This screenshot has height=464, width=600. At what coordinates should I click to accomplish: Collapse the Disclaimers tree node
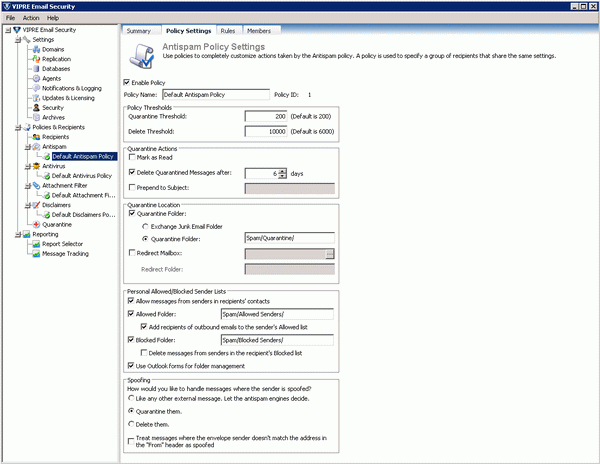pos(28,205)
